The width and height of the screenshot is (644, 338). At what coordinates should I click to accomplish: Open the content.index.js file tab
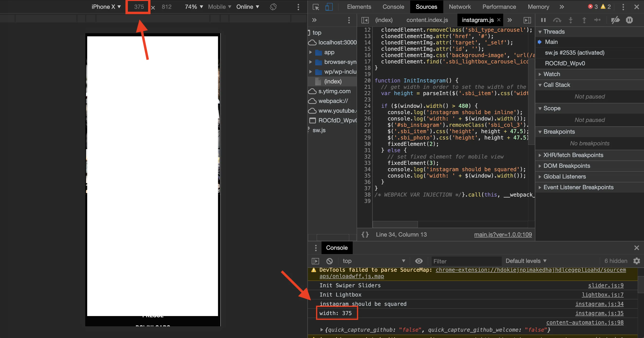427,20
